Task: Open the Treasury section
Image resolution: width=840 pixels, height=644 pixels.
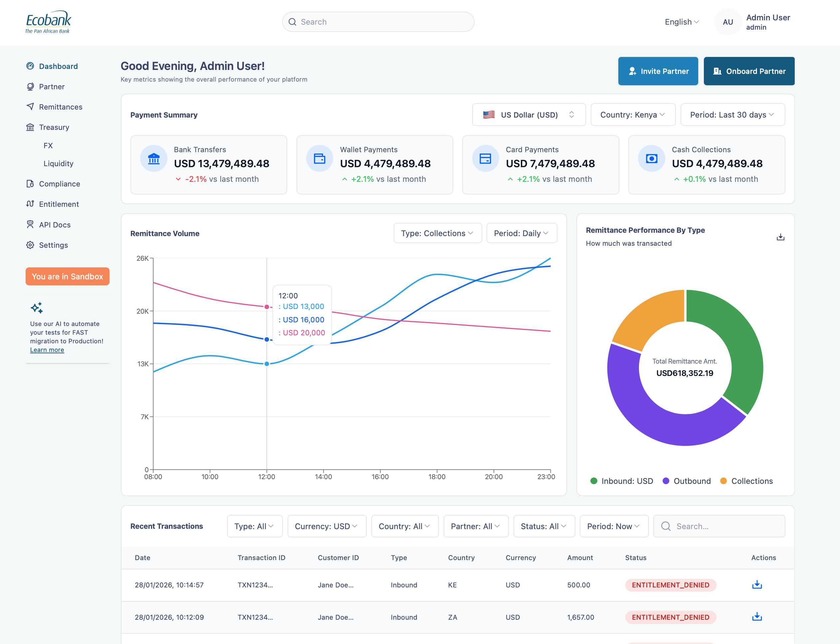Action: coord(54,127)
